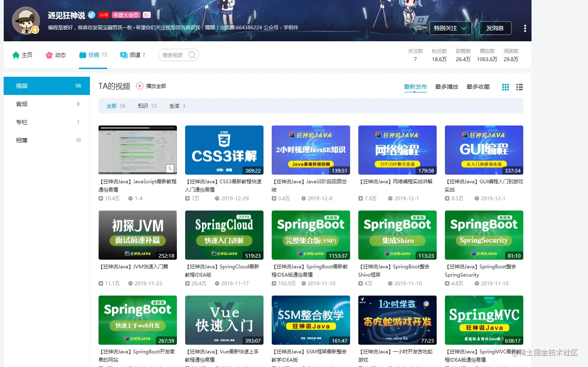The height and width of the screenshot is (367, 588).
Task: Click username 遇见狂神说
Action: [x=66, y=15]
